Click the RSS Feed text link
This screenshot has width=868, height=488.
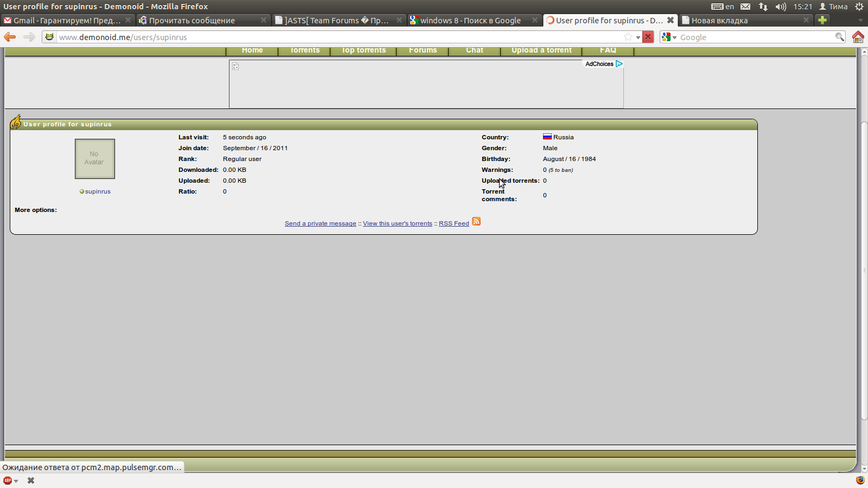(x=454, y=223)
